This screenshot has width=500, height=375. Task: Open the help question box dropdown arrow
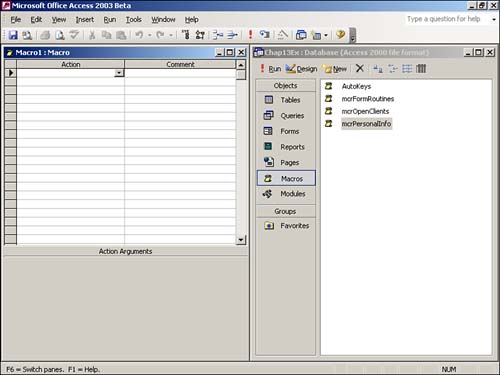point(494,19)
